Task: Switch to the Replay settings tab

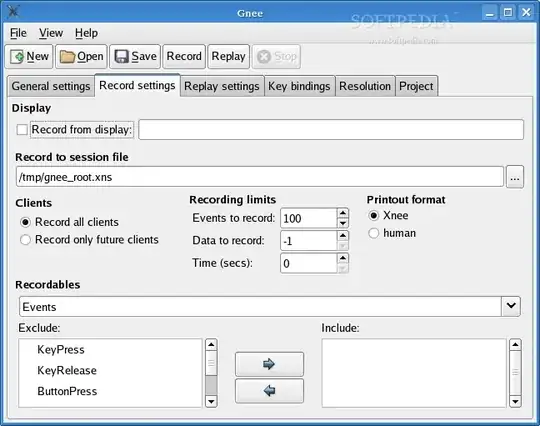Action: click(222, 86)
